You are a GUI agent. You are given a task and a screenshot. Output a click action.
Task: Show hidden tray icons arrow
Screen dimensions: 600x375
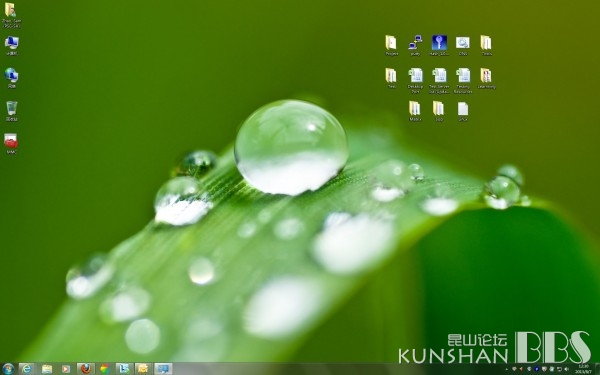507,369
